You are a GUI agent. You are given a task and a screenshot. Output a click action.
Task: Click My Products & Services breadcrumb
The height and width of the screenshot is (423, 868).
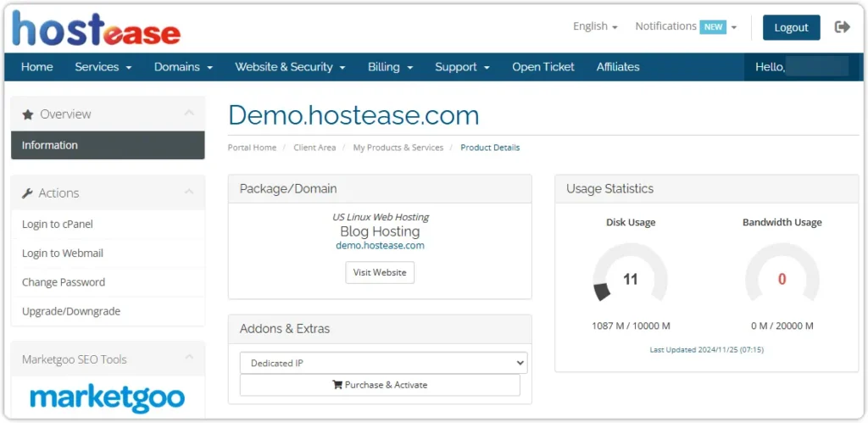(398, 147)
